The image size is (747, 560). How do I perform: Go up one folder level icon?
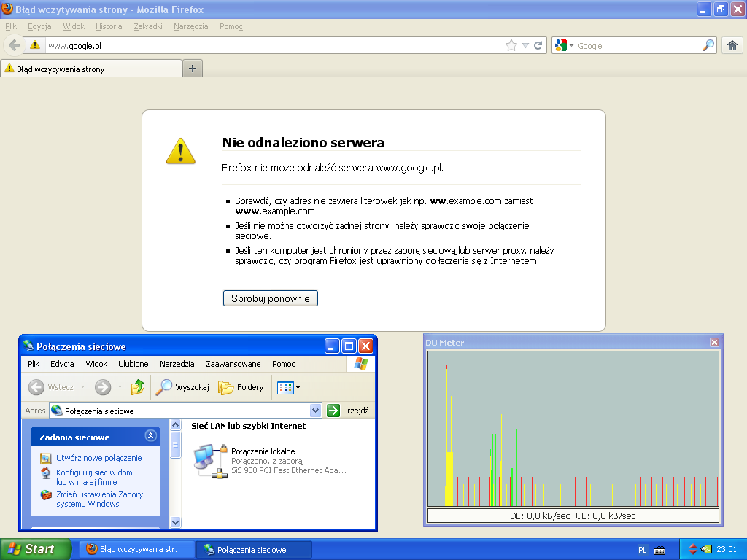(138, 387)
